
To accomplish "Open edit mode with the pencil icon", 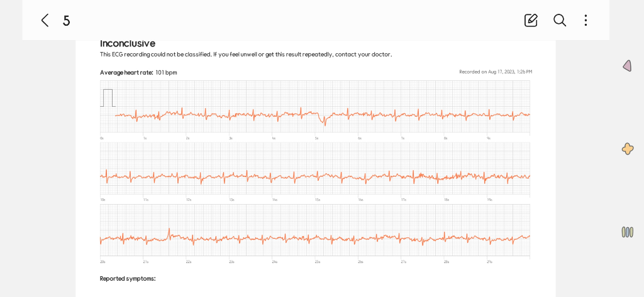I will (x=531, y=20).
